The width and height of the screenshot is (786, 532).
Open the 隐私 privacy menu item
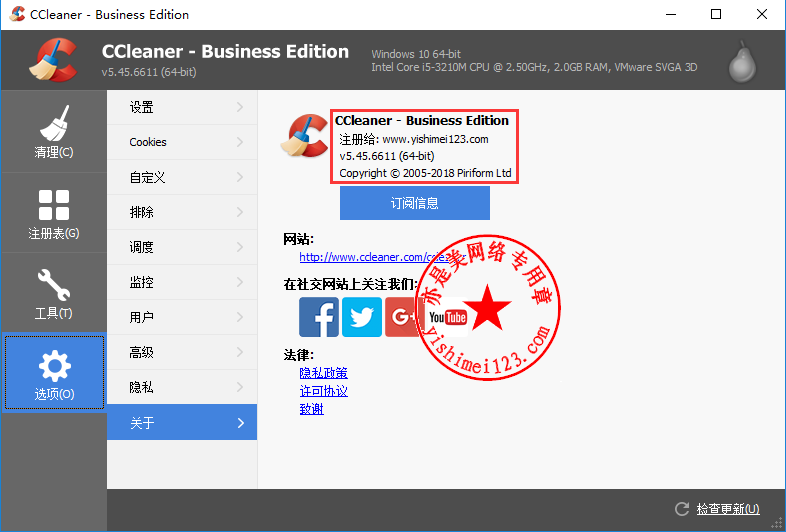pyautogui.click(x=182, y=387)
